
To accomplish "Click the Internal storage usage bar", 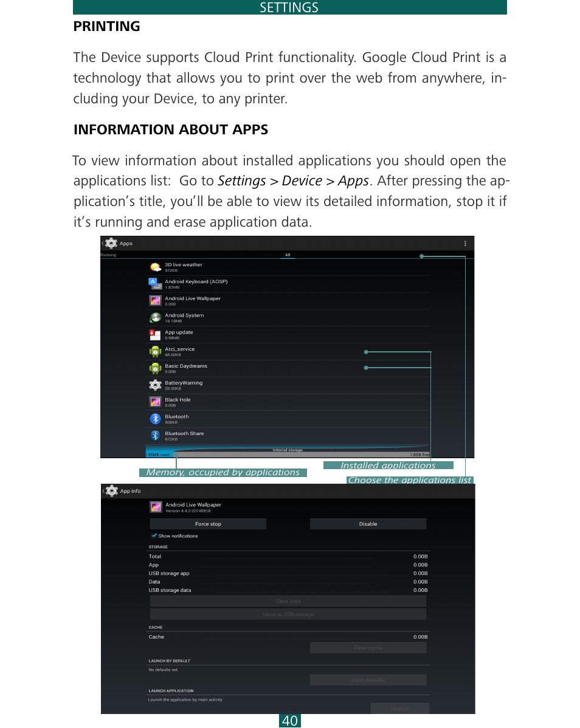I will click(x=288, y=453).
